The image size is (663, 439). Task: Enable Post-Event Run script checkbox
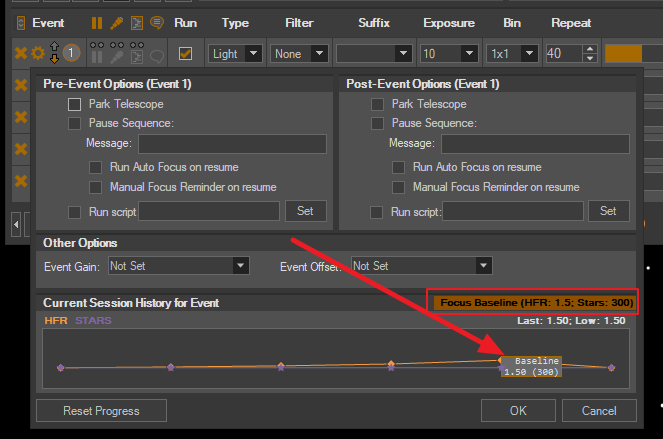[376, 212]
